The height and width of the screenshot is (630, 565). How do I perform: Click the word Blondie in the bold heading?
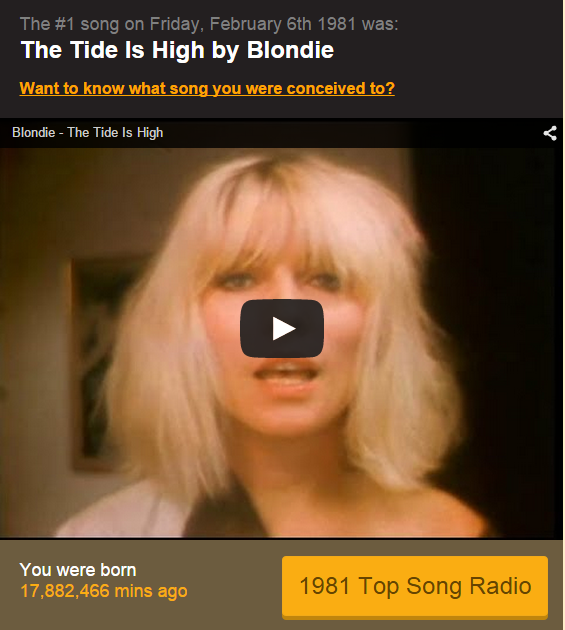coord(290,50)
